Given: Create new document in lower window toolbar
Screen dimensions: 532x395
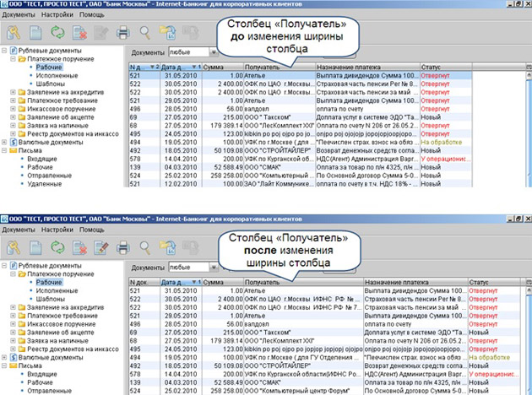Looking at the screenshot, I should click(x=35, y=248).
